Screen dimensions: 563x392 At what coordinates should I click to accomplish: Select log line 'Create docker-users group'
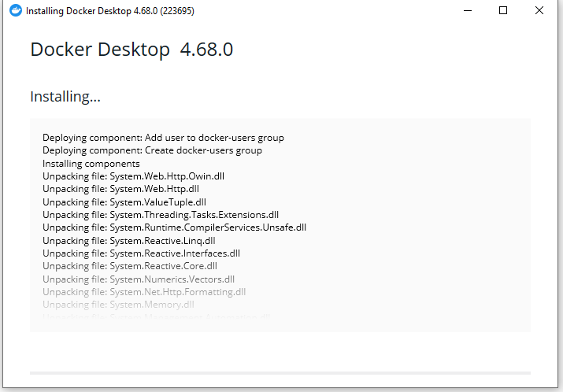point(152,150)
